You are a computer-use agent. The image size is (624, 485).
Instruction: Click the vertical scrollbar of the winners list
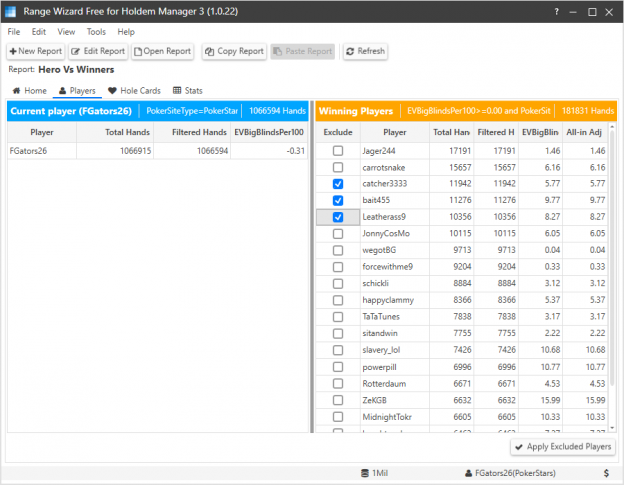(612, 259)
